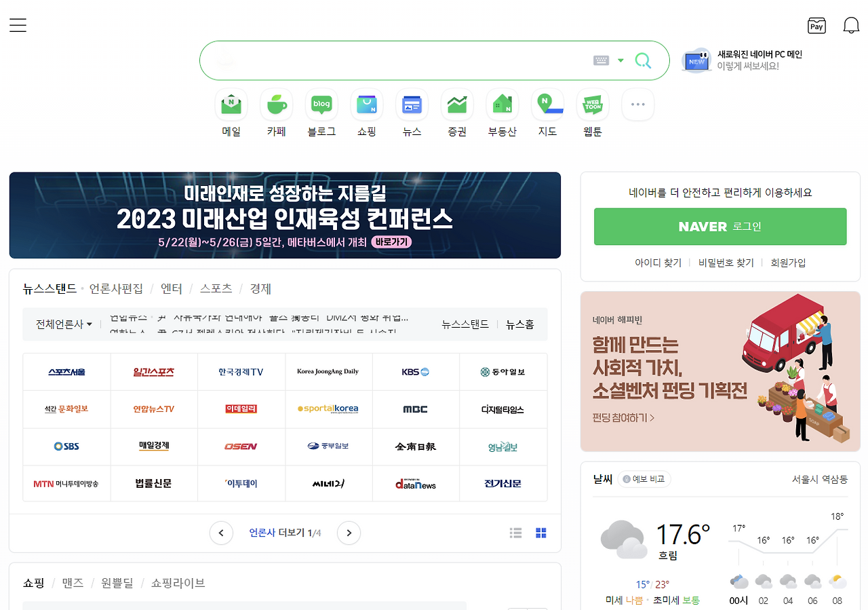The image size is (868, 610).
Task: Open the 새로워진 네이버 PC 메인 notice
Action: 743,60
